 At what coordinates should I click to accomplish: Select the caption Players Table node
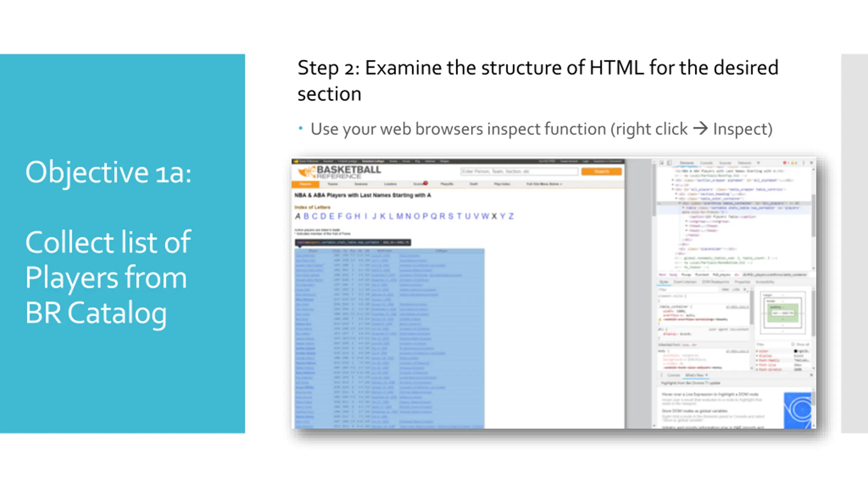723,217
